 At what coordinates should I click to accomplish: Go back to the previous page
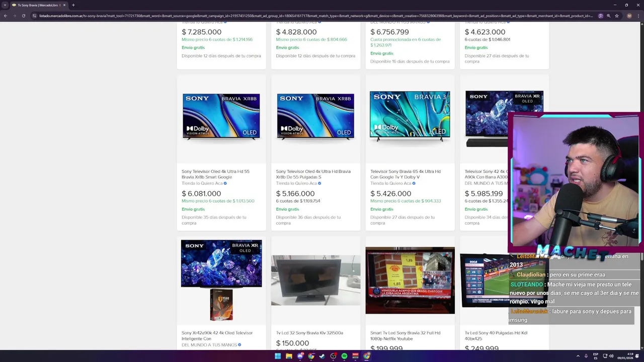click(6, 16)
